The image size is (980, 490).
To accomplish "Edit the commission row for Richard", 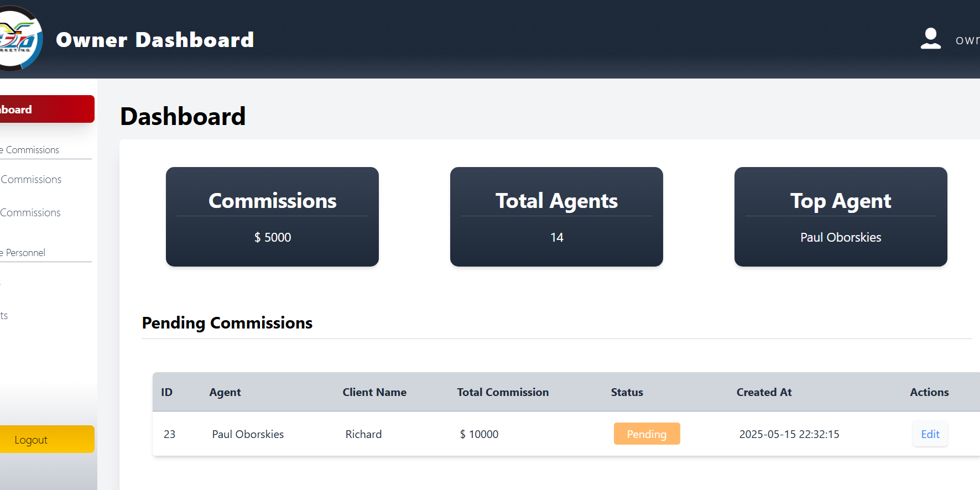I will point(930,434).
